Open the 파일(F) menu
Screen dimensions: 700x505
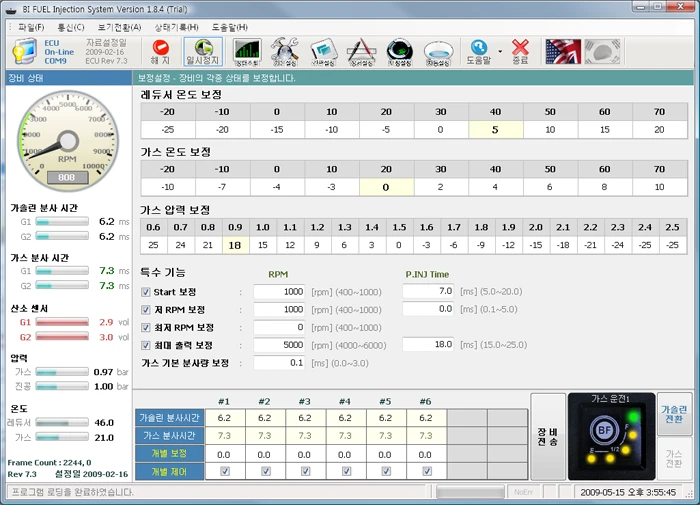[31, 27]
